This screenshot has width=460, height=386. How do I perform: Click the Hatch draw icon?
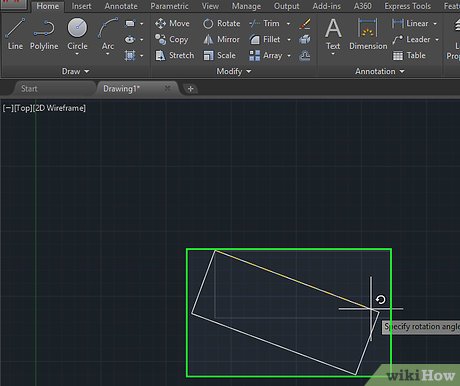pos(130,55)
